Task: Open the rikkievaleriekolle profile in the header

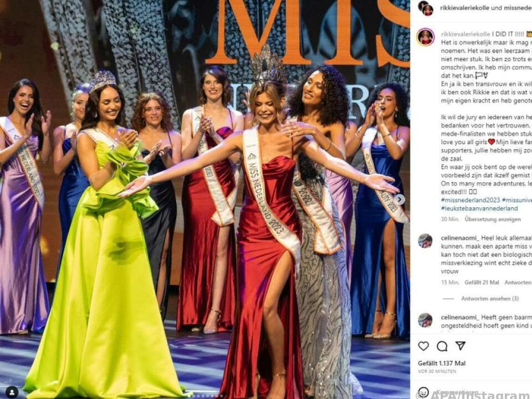Action: 464,8
